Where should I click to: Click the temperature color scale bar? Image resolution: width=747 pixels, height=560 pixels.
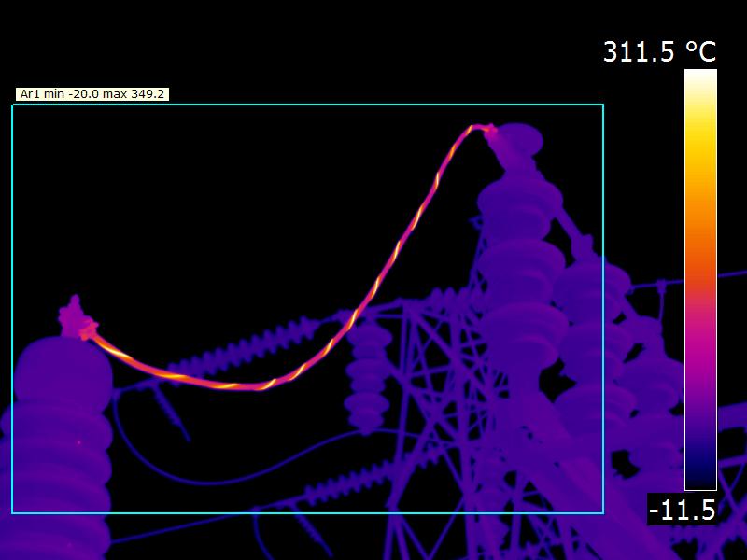click(x=701, y=279)
